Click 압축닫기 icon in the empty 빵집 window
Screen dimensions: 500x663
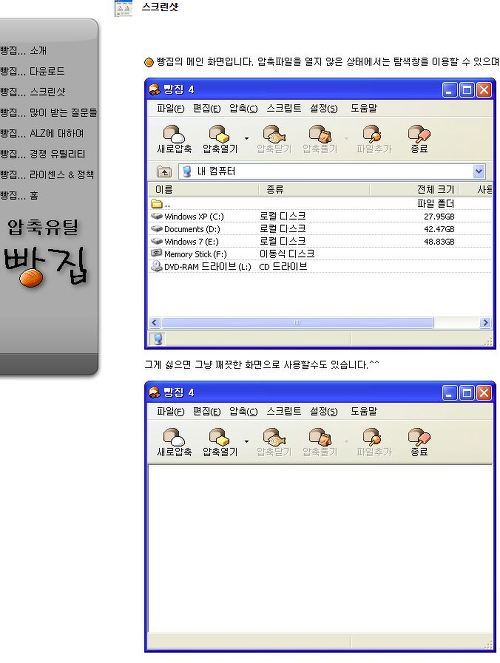click(274, 437)
